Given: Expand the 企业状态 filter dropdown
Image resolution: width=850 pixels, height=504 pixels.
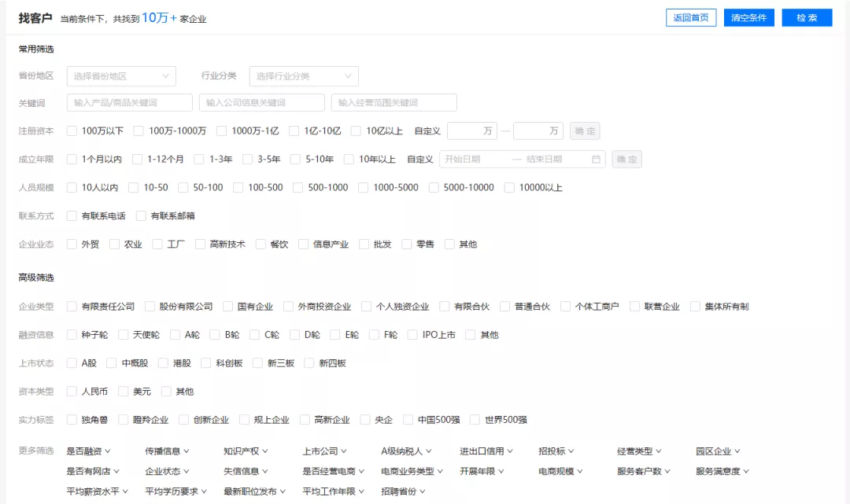Looking at the screenshot, I should (x=167, y=471).
